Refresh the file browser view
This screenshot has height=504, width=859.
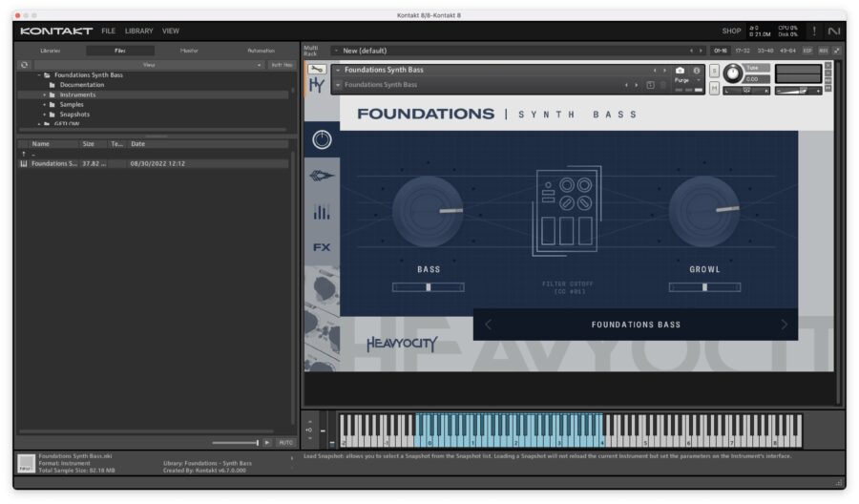tap(24, 65)
